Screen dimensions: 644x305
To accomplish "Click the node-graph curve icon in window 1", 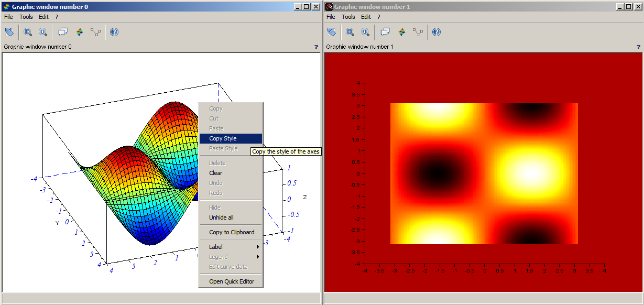I will [418, 32].
